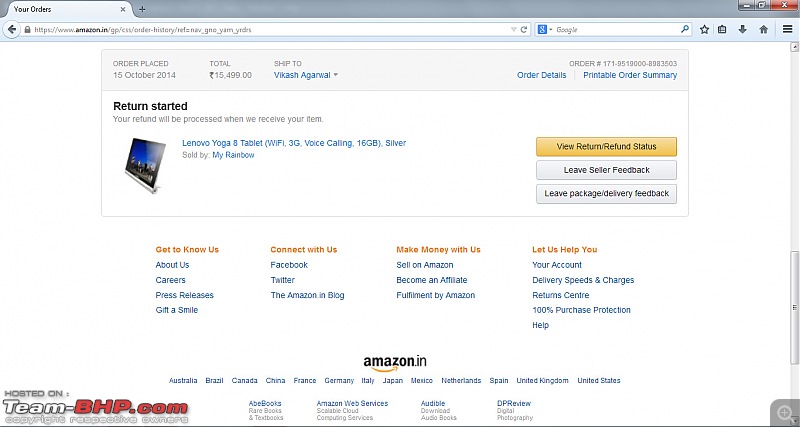Select Japan country link

click(x=393, y=381)
